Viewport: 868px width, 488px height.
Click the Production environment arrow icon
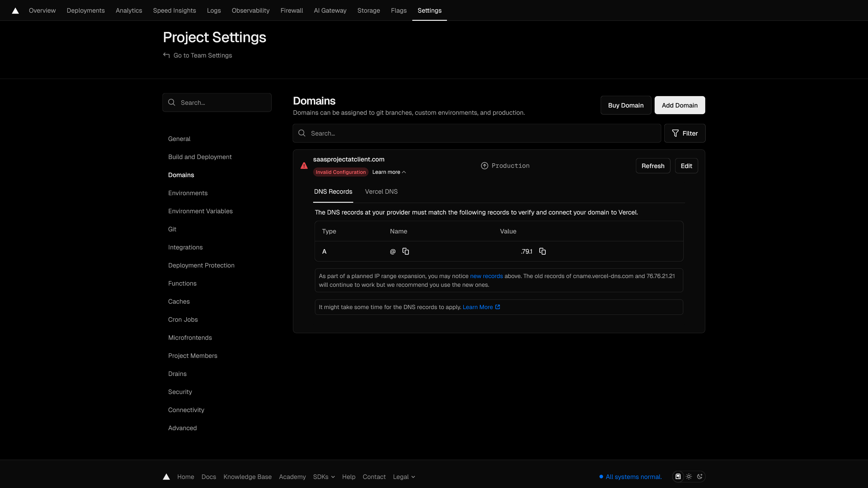485,166
